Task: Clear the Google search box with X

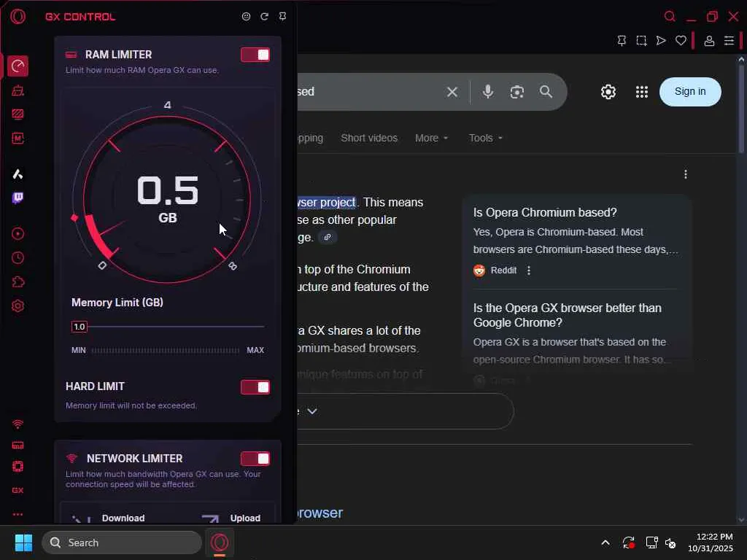Action: 452,92
